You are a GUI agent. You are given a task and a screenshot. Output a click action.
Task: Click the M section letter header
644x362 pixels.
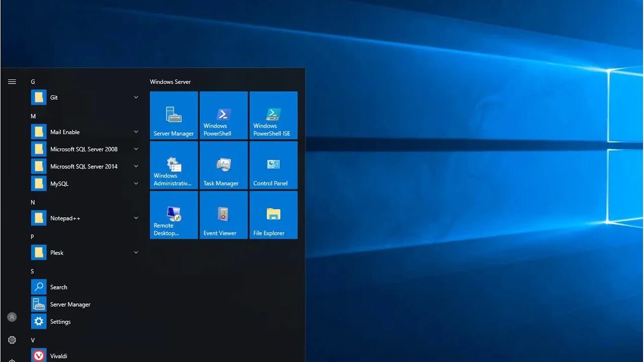tap(33, 116)
